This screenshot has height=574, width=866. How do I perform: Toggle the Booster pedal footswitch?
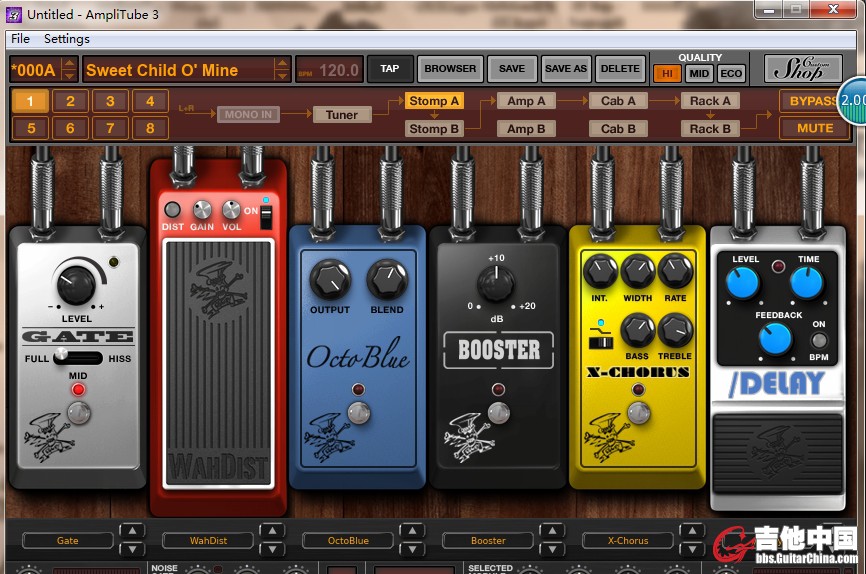[499, 413]
